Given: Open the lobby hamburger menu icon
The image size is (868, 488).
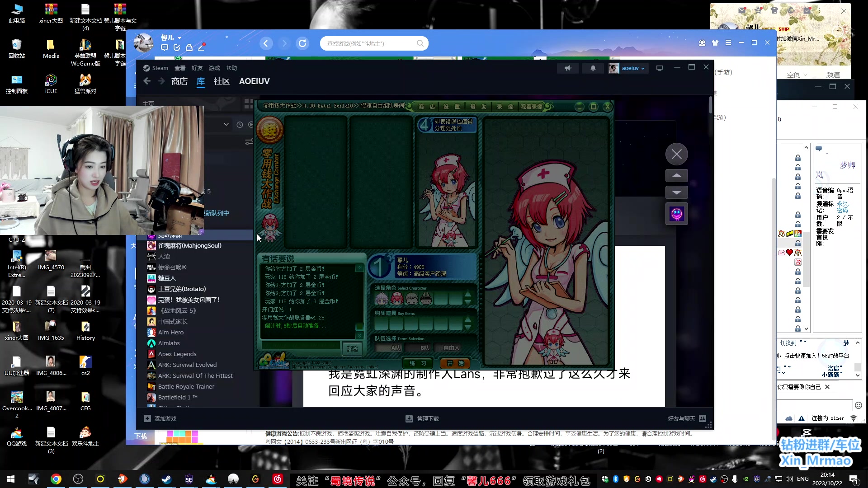Looking at the screenshot, I should click(728, 43).
